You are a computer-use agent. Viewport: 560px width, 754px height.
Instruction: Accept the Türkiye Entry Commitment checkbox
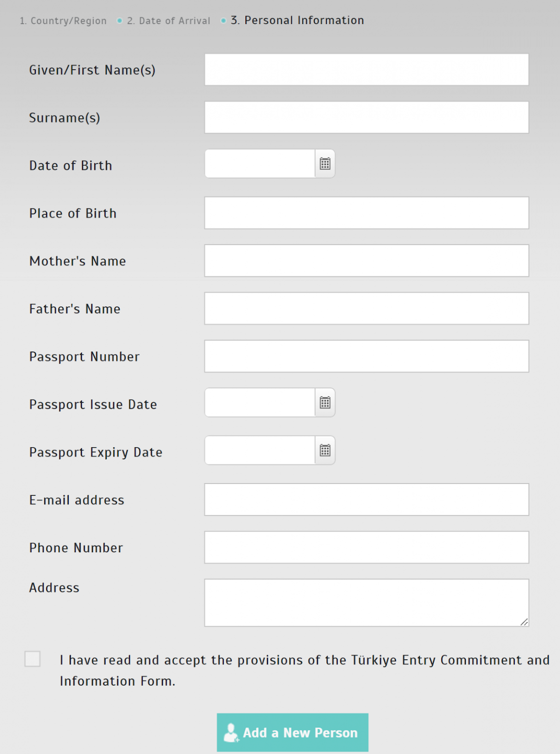(32, 659)
